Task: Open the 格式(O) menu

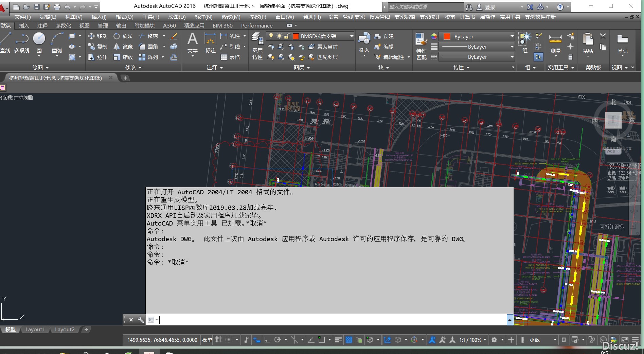Action: click(124, 17)
